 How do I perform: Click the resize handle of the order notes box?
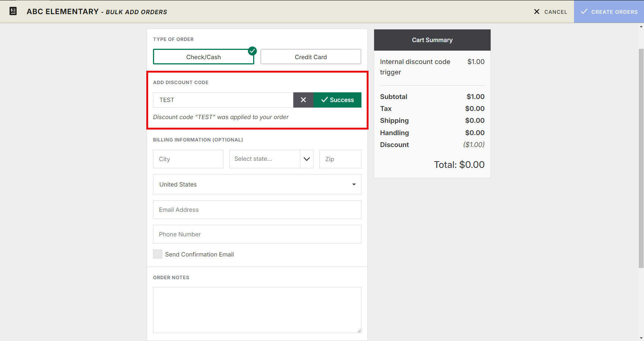pyautogui.click(x=359, y=331)
